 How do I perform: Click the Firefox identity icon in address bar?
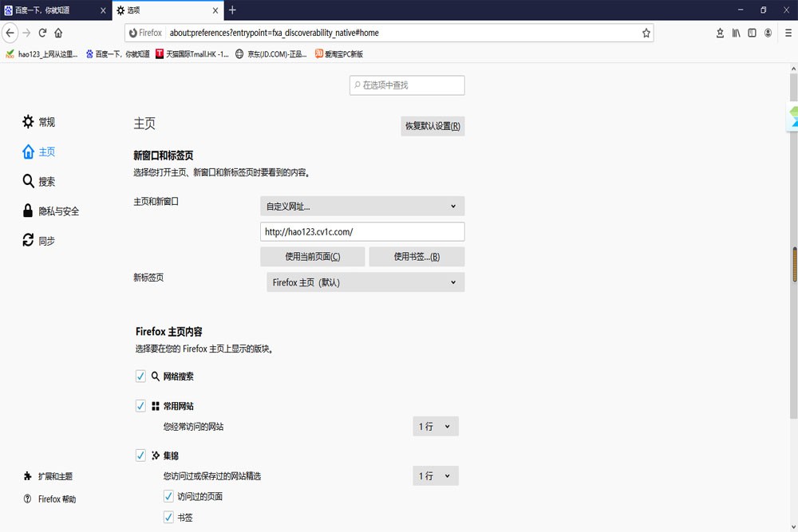pos(145,33)
